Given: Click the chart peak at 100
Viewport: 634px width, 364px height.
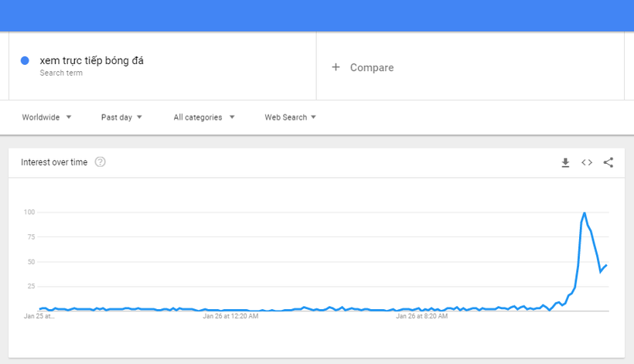Looking at the screenshot, I should (585, 213).
